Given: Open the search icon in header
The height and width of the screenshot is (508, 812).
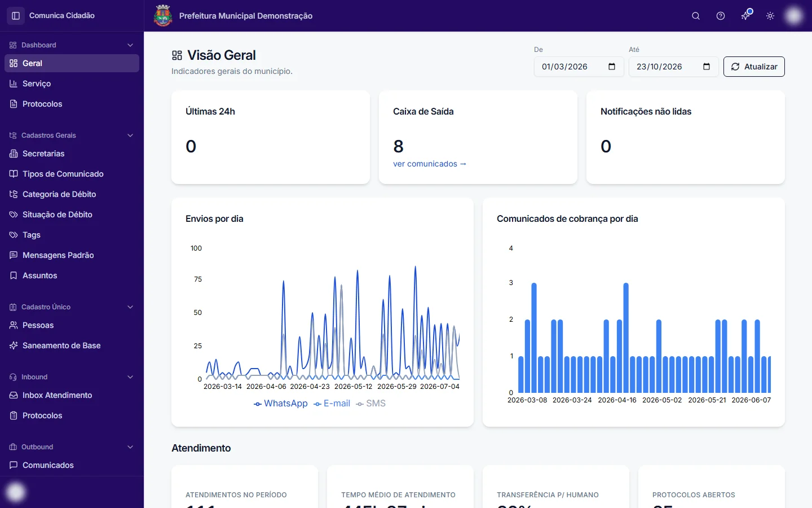Looking at the screenshot, I should point(696,16).
